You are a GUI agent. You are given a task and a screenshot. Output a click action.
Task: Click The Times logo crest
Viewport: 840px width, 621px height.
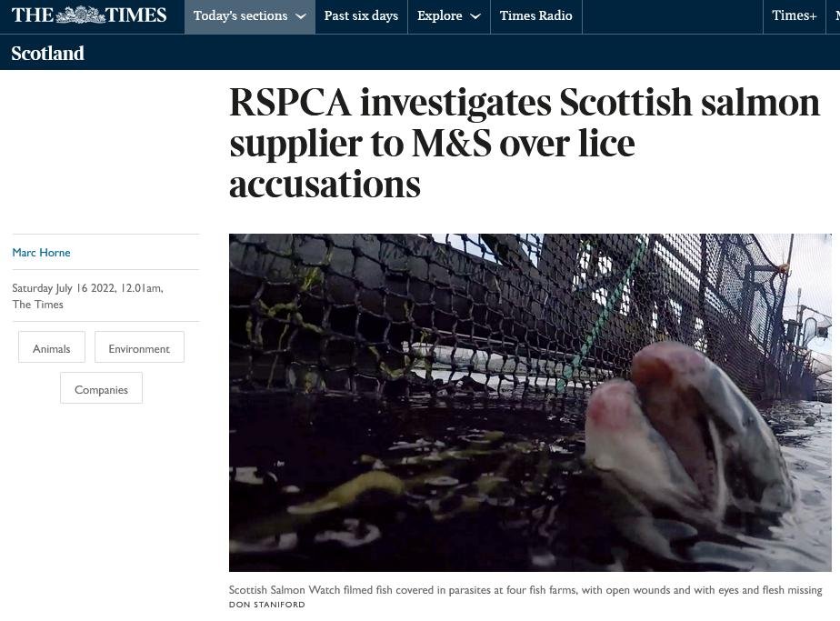(81, 15)
